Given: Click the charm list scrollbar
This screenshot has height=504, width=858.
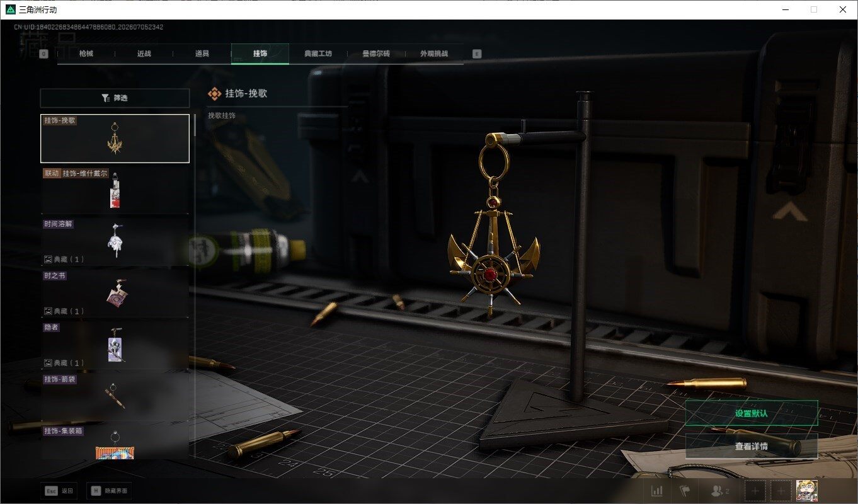Looking at the screenshot, I should point(195,125).
